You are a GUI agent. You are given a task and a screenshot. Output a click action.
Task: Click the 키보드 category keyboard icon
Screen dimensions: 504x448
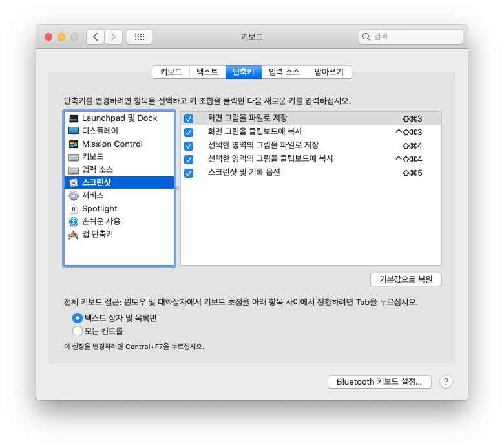click(74, 157)
